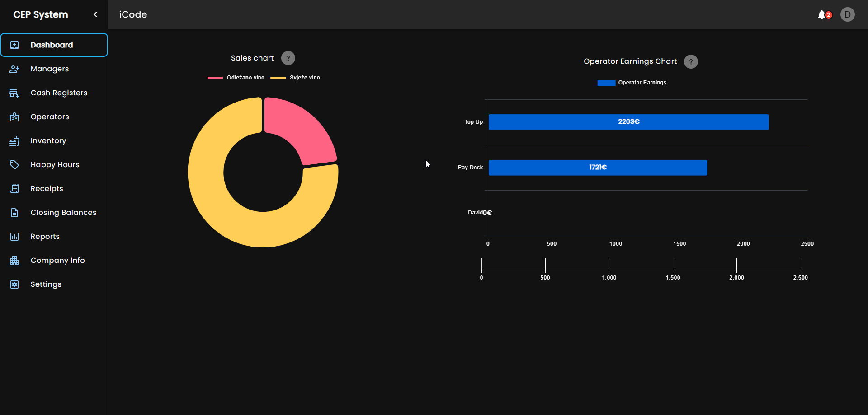Collapse the sidebar with chevron arrow
This screenshot has width=868, height=415.
[95, 14]
